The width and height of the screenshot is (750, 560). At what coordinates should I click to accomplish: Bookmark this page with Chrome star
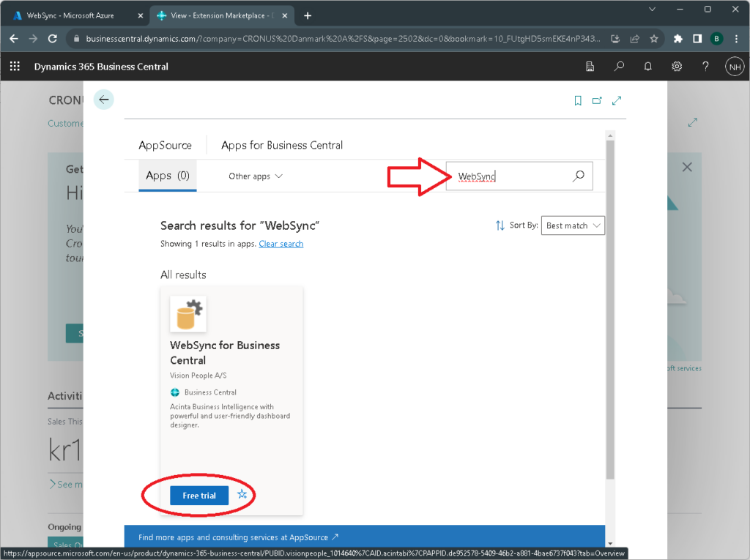pyautogui.click(x=654, y=39)
